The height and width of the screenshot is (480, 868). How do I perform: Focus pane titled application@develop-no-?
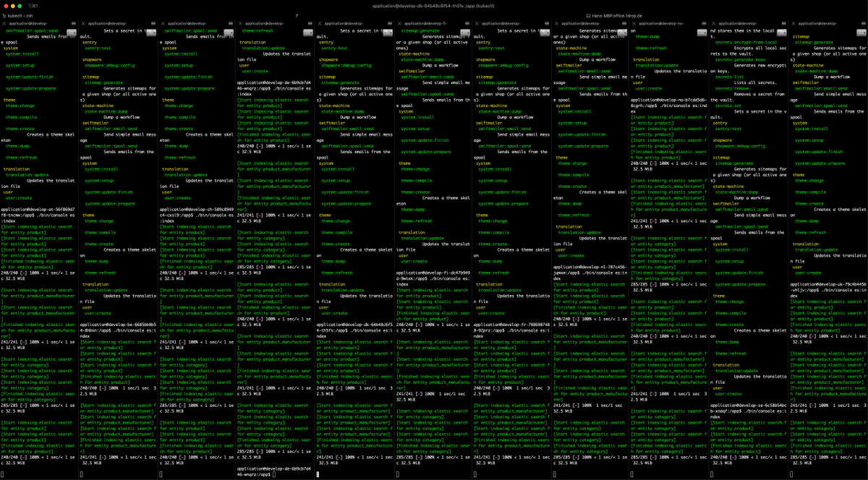pos(662,24)
